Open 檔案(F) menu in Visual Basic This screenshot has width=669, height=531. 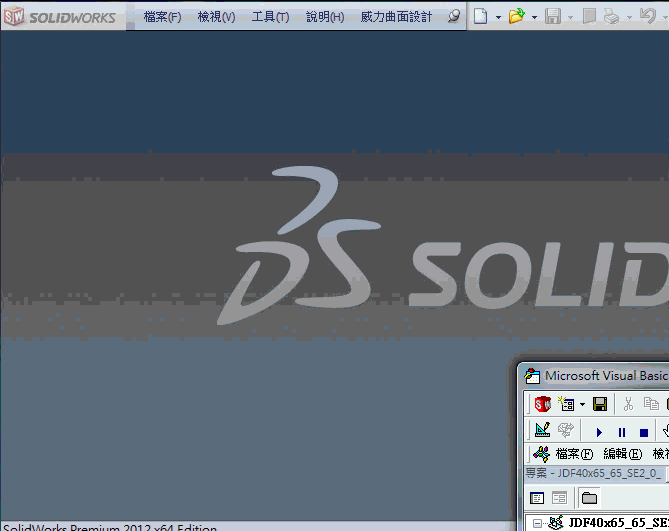point(574,454)
